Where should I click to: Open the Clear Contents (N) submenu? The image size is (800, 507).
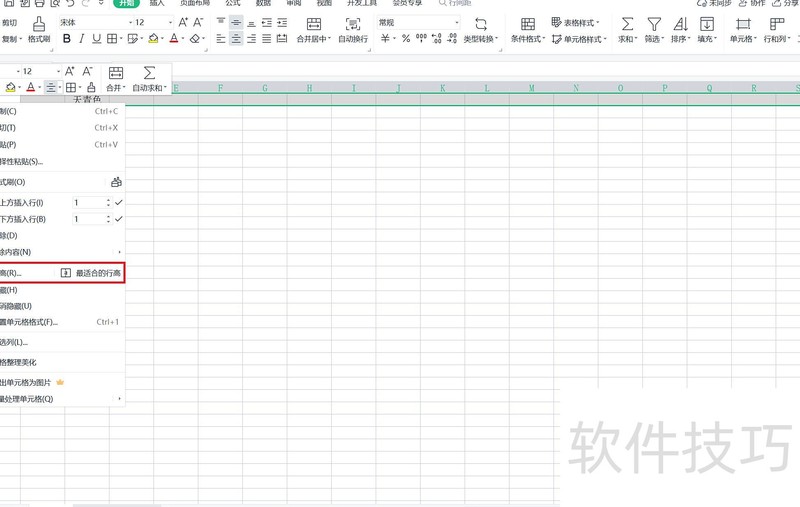pos(60,252)
